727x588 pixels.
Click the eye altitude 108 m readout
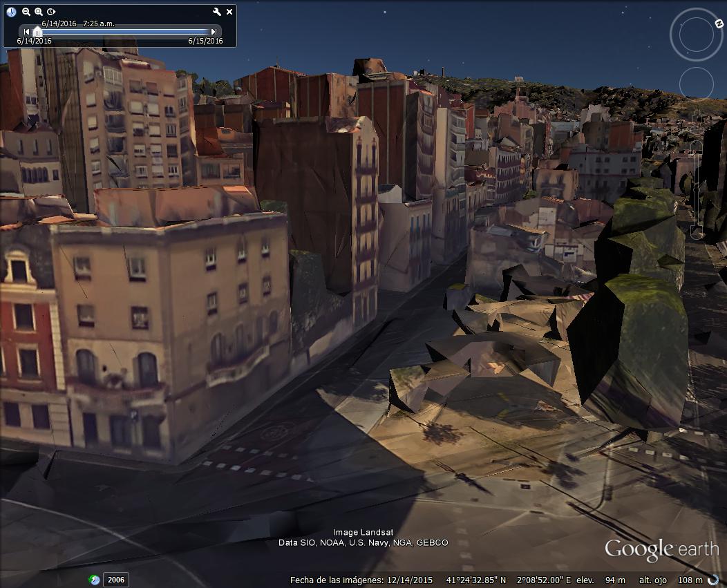[x=690, y=580]
